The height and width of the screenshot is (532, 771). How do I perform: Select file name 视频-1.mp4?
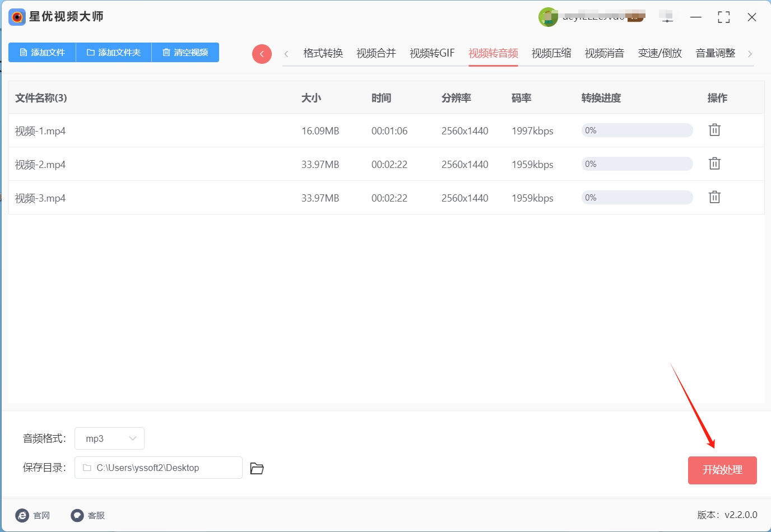pos(40,131)
